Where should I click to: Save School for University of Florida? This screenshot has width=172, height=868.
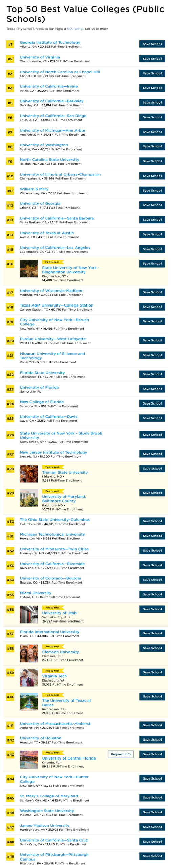tap(152, 389)
